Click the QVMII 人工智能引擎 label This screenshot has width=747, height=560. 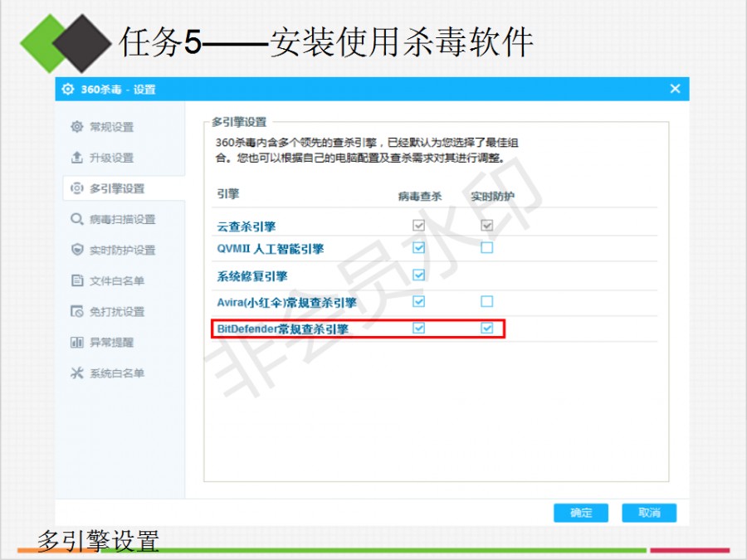(271, 249)
